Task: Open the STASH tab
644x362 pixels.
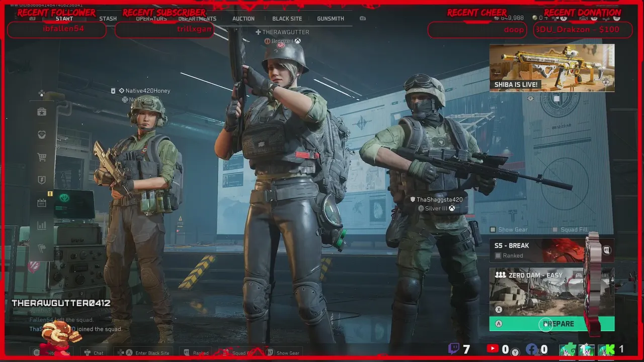Action: pos(108,19)
